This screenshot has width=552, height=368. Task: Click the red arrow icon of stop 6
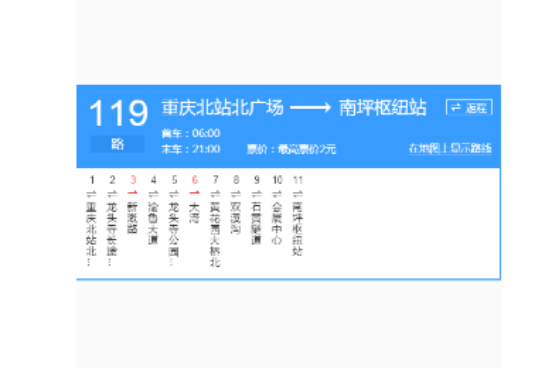pos(195,193)
